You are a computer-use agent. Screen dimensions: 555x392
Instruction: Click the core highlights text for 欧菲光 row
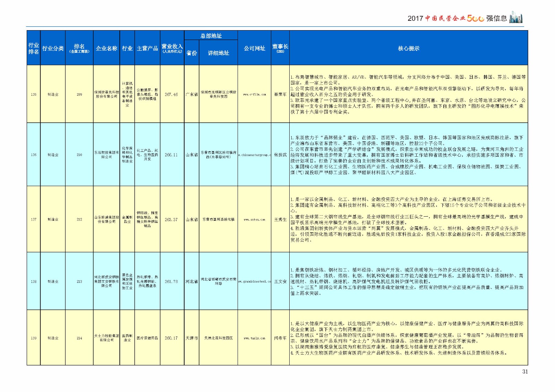pyautogui.click(x=408, y=94)
